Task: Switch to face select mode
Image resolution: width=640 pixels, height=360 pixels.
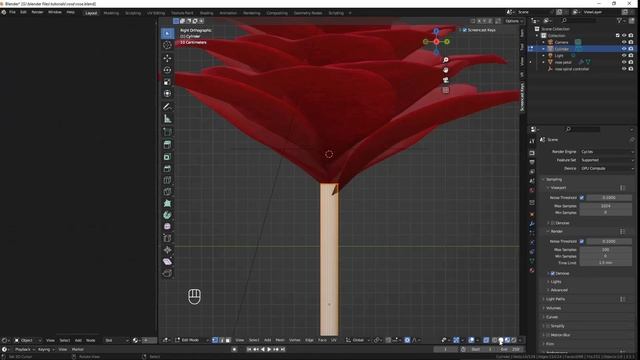Action: pyautogui.click(x=228, y=340)
